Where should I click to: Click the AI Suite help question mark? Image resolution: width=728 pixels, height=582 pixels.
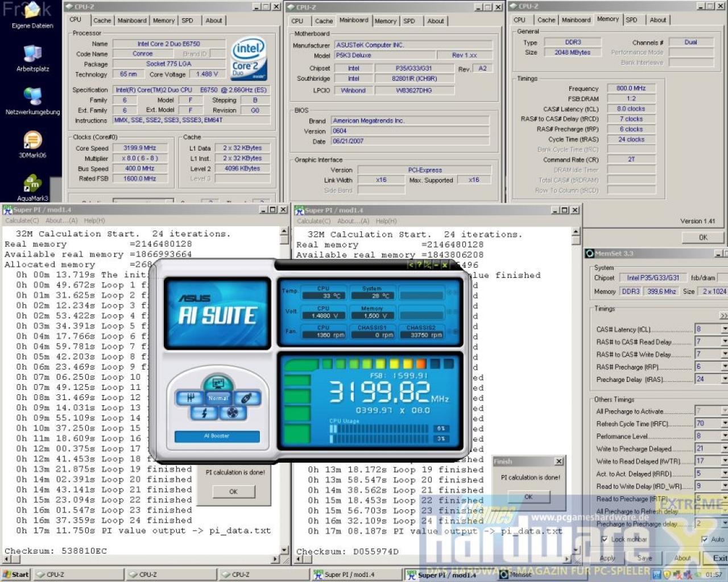coord(419,265)
